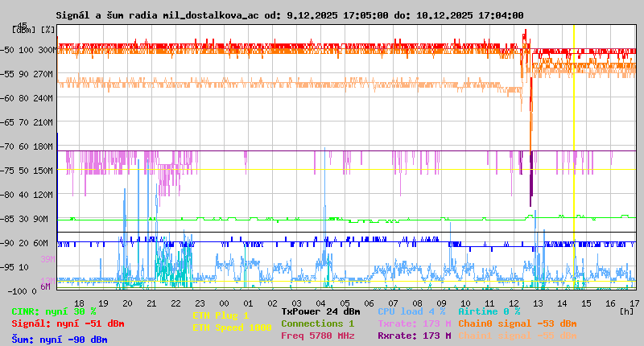644x346 pixels.
Task: Click the Txrate legend label
Action: pos(414,323)
